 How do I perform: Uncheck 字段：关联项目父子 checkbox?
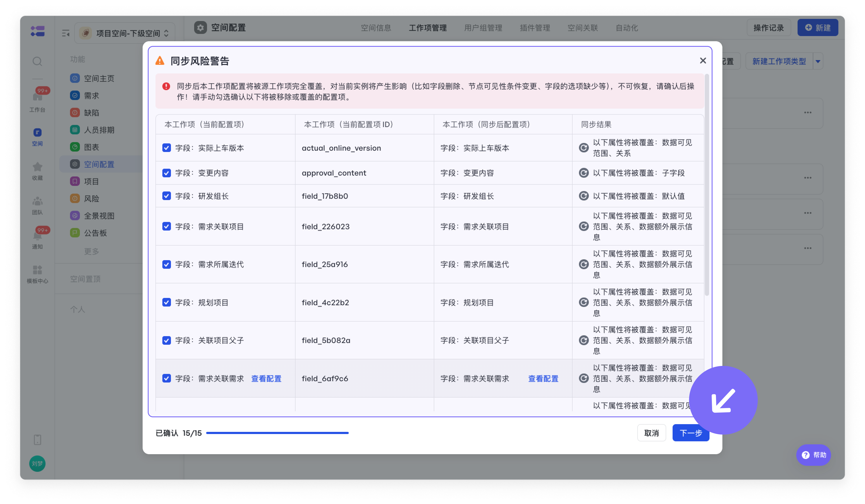pos(166,340)
